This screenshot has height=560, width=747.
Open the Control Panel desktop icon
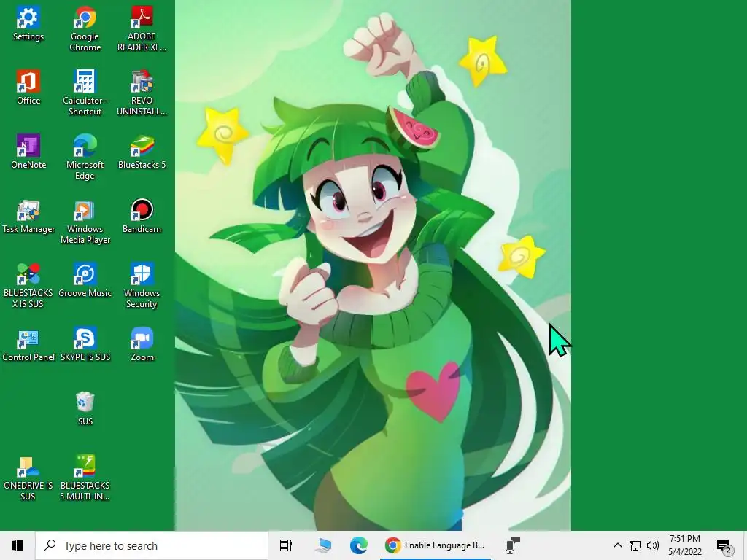tap(28, 345)
